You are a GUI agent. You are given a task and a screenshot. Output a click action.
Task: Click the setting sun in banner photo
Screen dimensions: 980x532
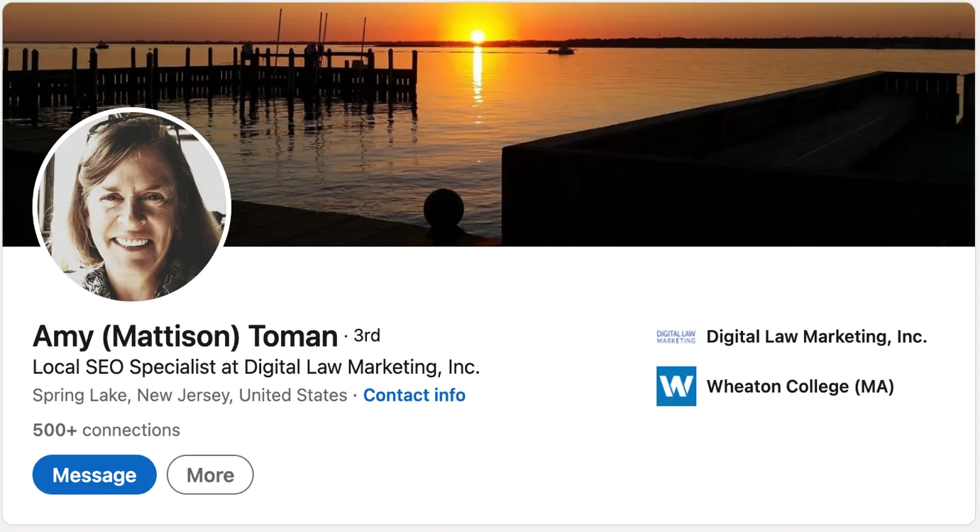tap(478, 36)
